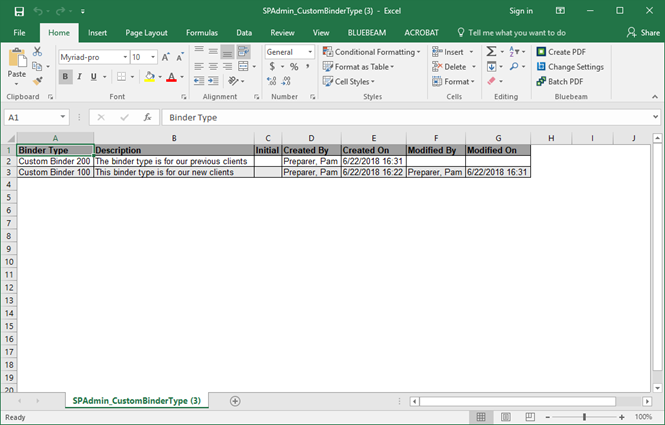Expand the formula bar
The height and width of the screenshot is (425, 665).
point(655,117)
